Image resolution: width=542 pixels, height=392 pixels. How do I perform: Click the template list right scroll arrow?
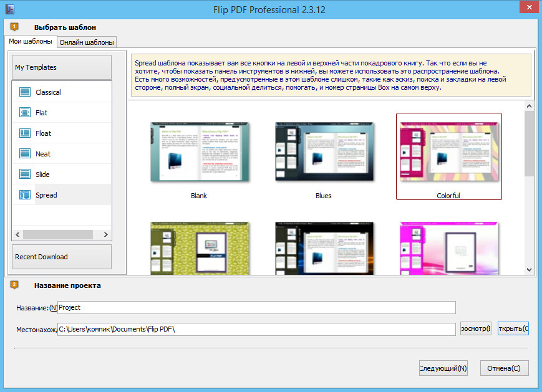click(106, 234)
